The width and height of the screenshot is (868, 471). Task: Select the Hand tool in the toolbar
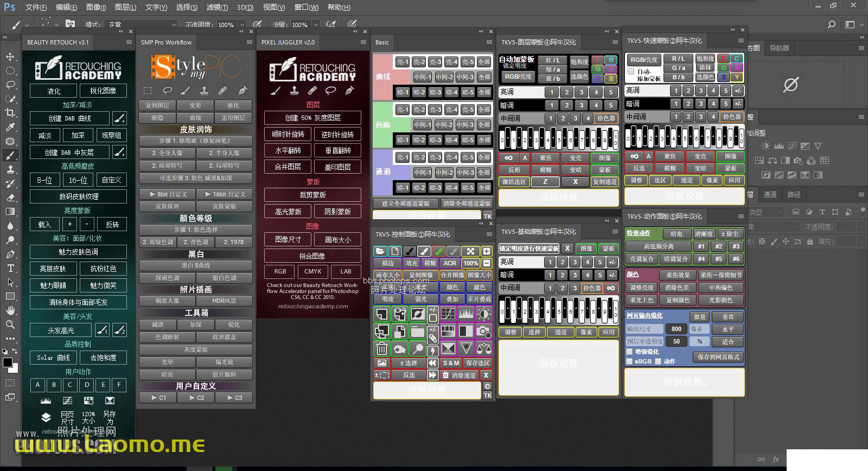tap(10, 310)
